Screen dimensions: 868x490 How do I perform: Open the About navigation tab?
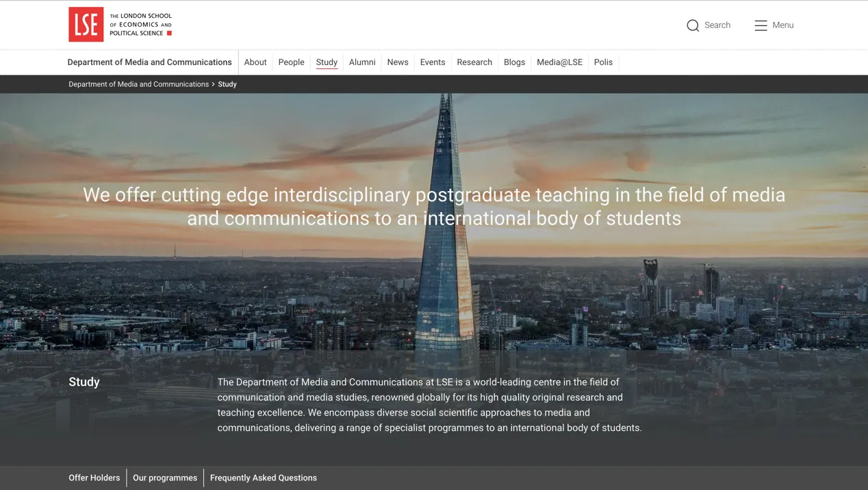[x=255, y=62]
